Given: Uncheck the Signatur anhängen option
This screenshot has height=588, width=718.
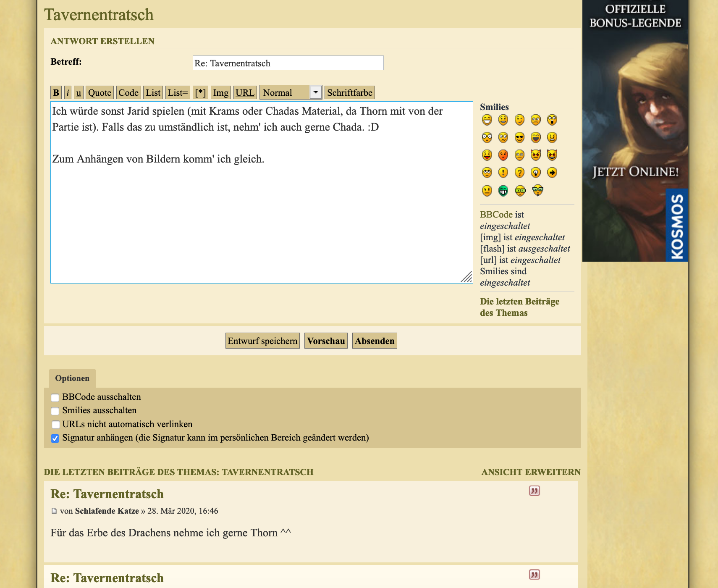Looking at the screenshot, I should [x=55, y=438].
